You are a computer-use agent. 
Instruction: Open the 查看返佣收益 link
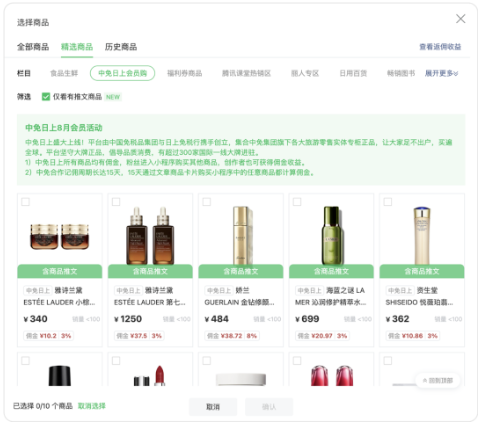440,47
